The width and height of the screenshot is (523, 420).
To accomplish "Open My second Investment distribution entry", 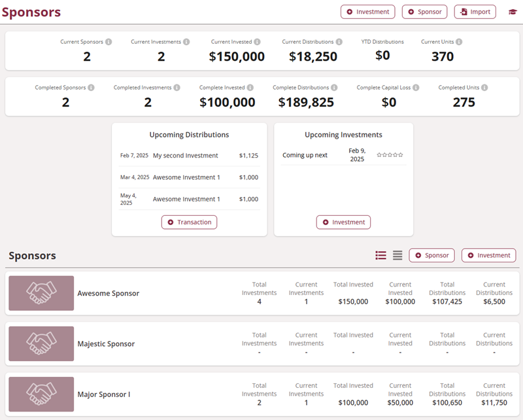I will click(x=186, y=156).
